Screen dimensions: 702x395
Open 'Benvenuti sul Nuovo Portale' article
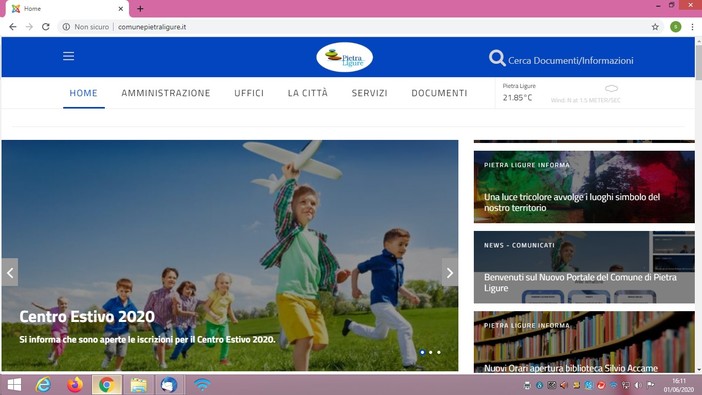click(580, 283)
